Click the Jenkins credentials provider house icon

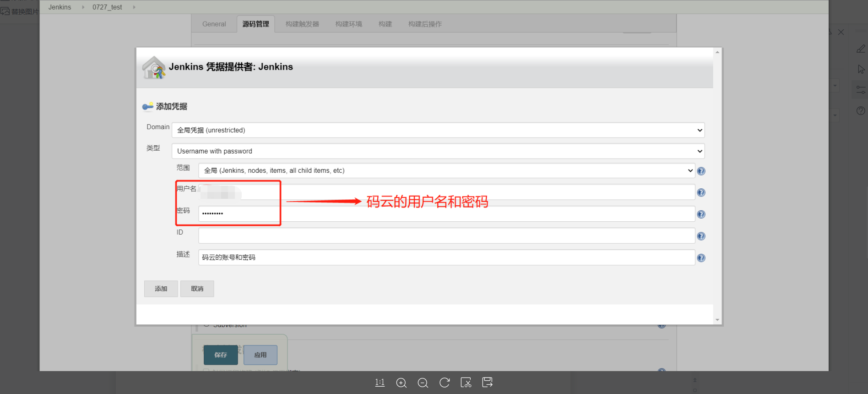tap(154, 67)
